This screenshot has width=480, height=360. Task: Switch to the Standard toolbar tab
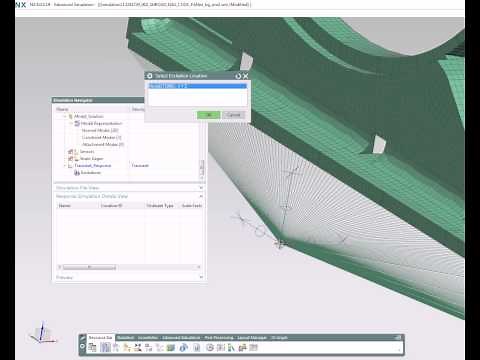click(126, 338)
